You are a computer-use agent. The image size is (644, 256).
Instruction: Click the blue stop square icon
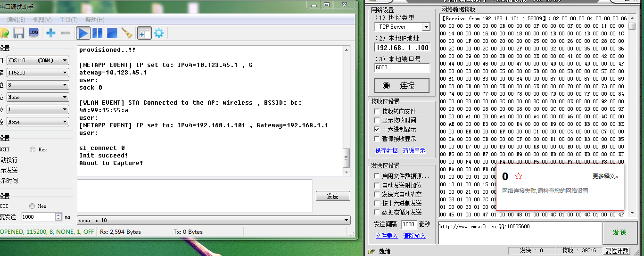[x=112, y=33]
